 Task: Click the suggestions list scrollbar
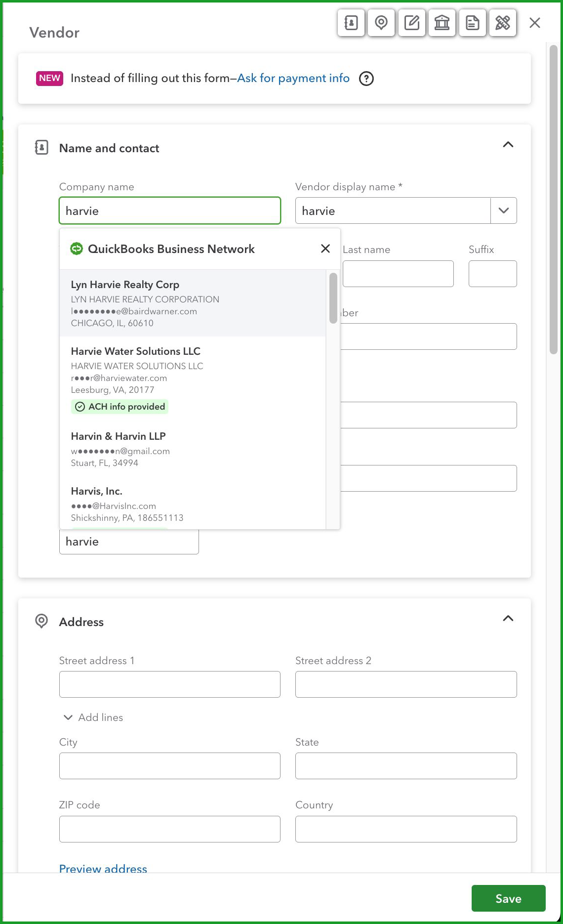pyautogui.click(x=333, y=298)
